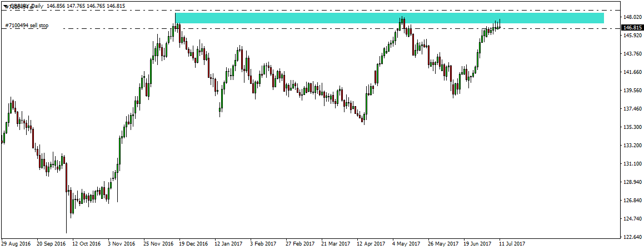Image resolution: width=644 pixels, height=250 pixels.
Task: Select the turquoise resistance zone rectangle
Action: coord(390,18)
